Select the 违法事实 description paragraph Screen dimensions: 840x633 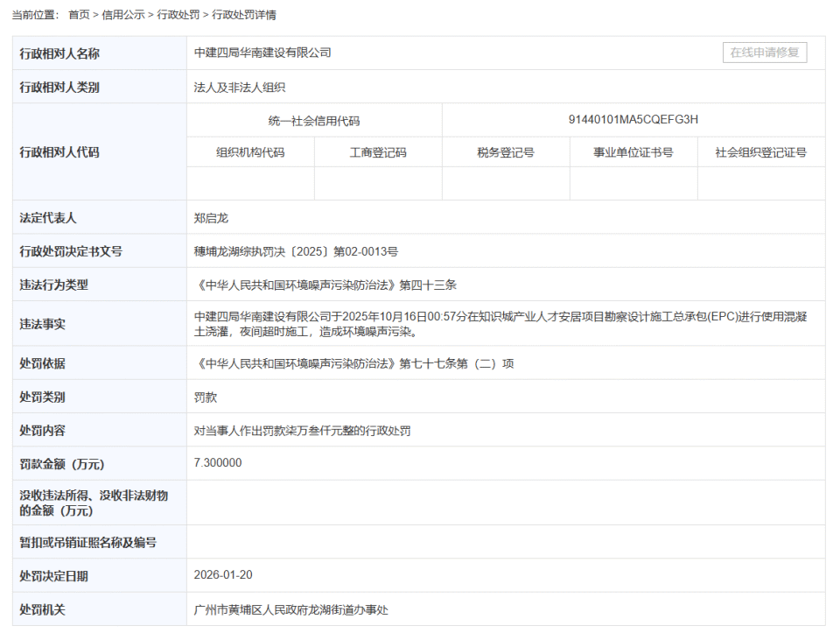point(500,324)
